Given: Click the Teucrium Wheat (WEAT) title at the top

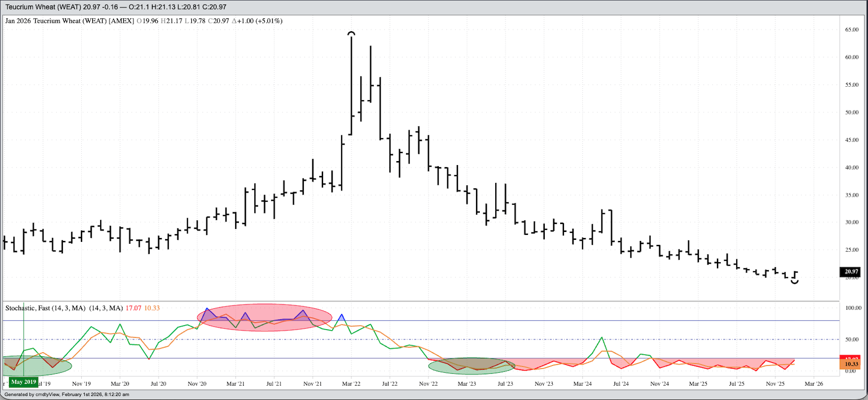Looking at the screenshot, I should pyautogui.click(x=43, y=7).
